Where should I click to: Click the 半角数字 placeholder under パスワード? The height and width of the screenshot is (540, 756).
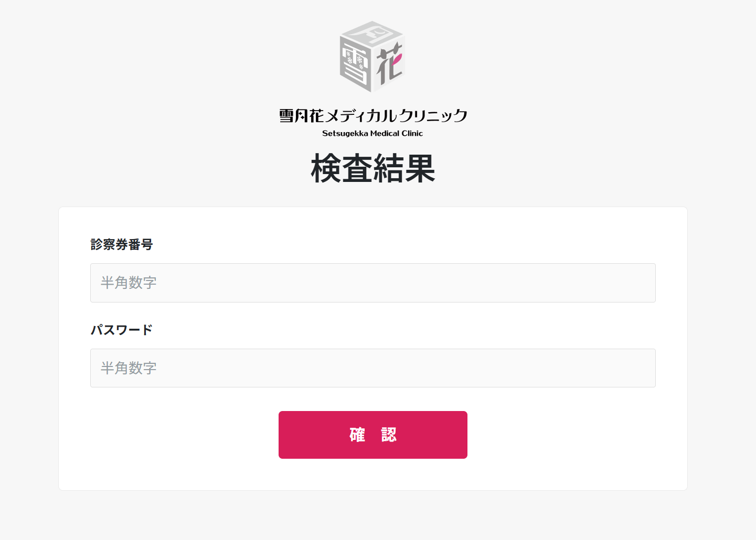(x=129, y=368)
